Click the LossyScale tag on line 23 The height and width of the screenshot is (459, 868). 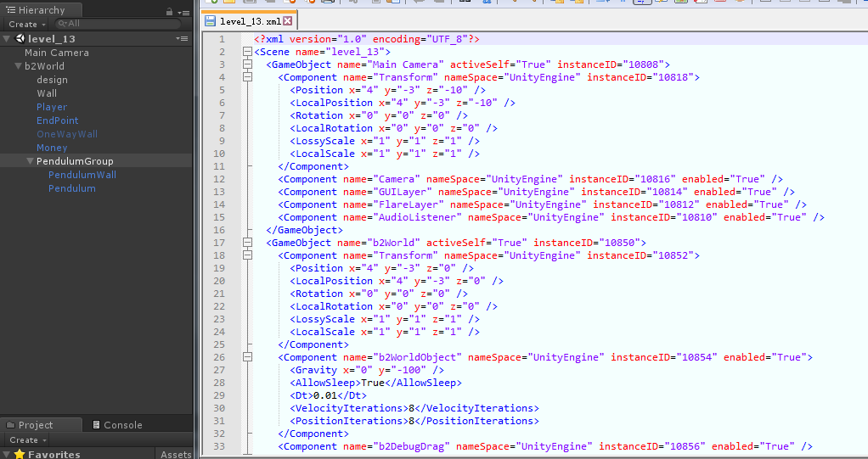322,318
